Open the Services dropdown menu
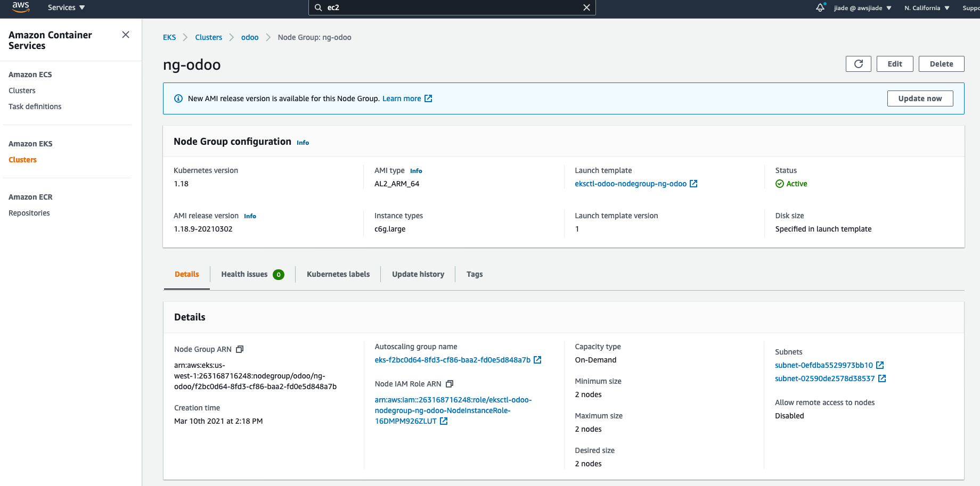Image resolution: width=980 pixels, height=486 pixels. click(66, 7)
